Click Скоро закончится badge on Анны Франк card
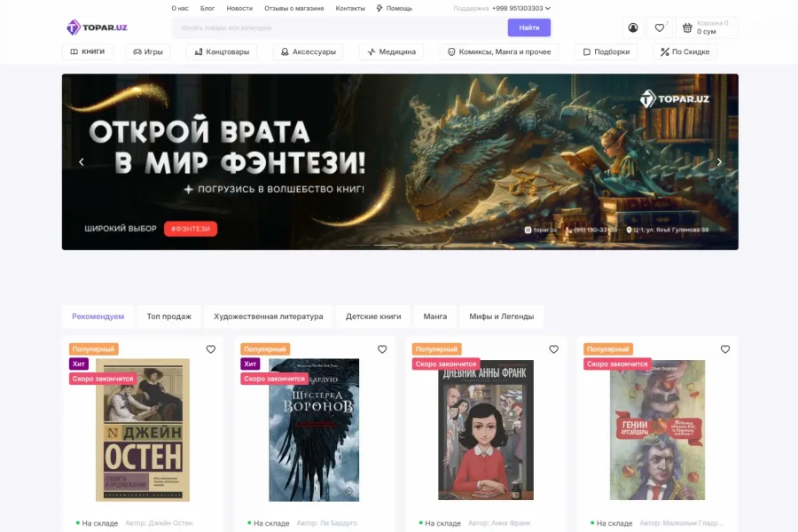The width and height of the screenshot is (798, 532). (446, 364)
